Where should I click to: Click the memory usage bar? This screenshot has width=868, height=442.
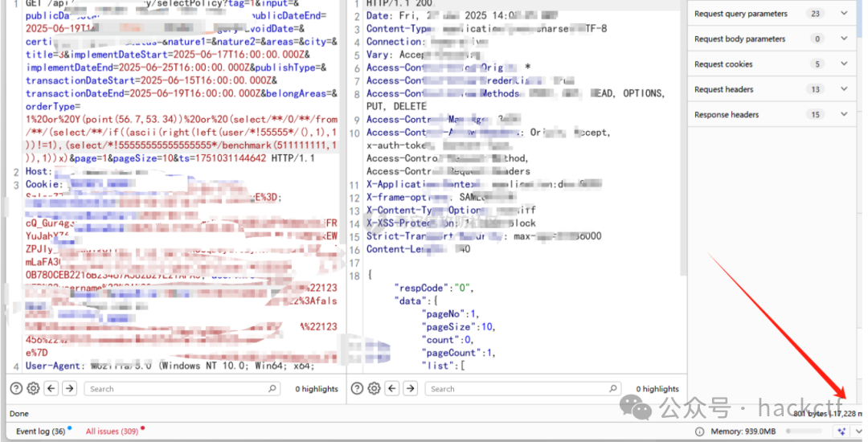click(805, 432)
